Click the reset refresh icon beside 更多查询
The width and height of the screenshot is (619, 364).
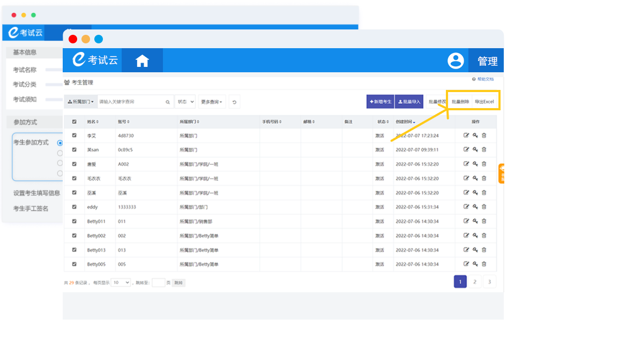(x=234, y=102)
